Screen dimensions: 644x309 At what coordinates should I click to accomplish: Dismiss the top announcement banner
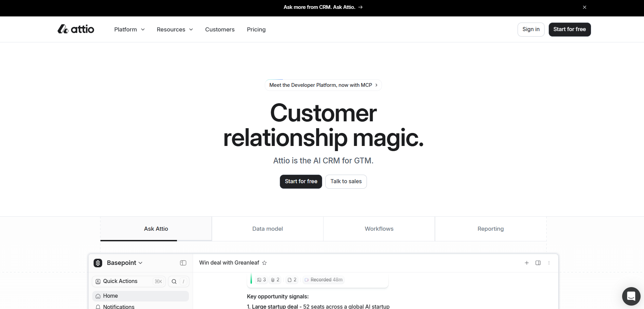[585, 7]
